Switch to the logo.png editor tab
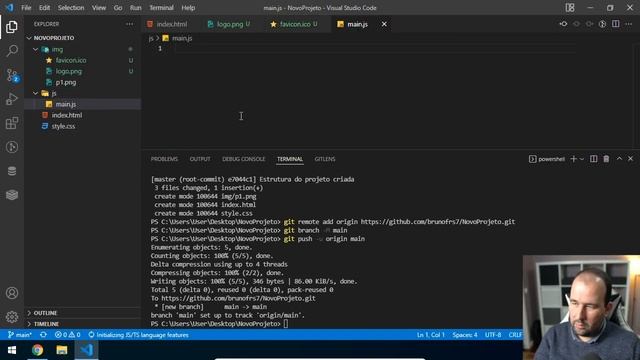The image size is (640, 360). 230,24
